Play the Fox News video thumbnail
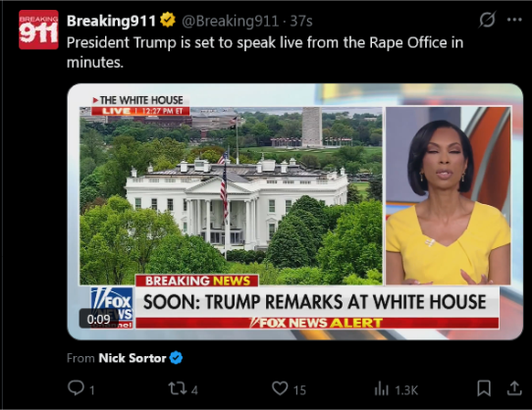532x410 pixels. [x=294, y=212]
